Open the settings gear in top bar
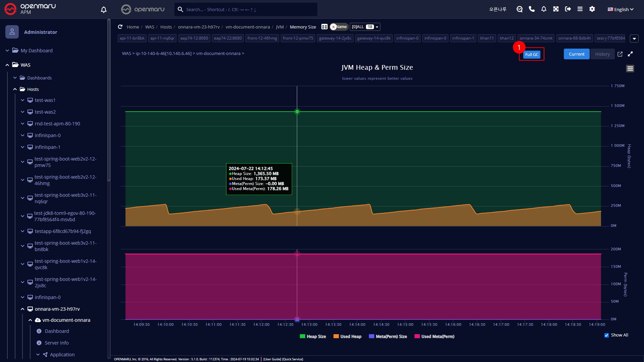This screenshot has width=644, height=362. (592, 9)
